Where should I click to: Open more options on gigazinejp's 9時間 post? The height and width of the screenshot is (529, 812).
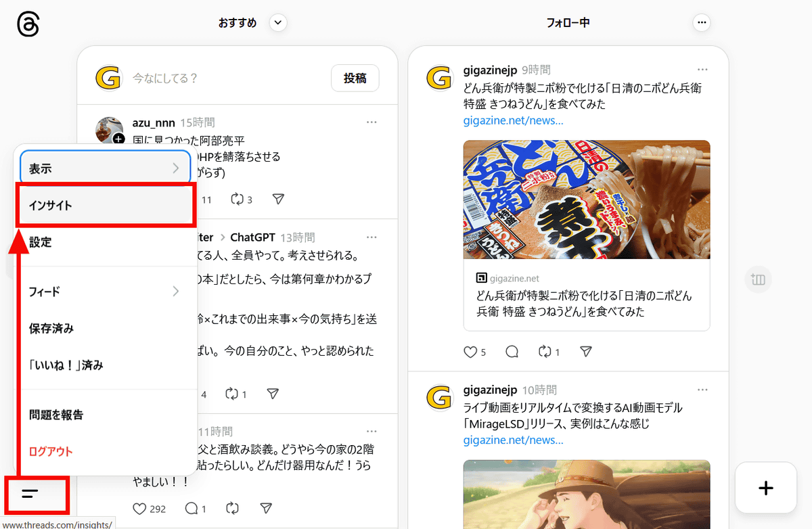702,70
